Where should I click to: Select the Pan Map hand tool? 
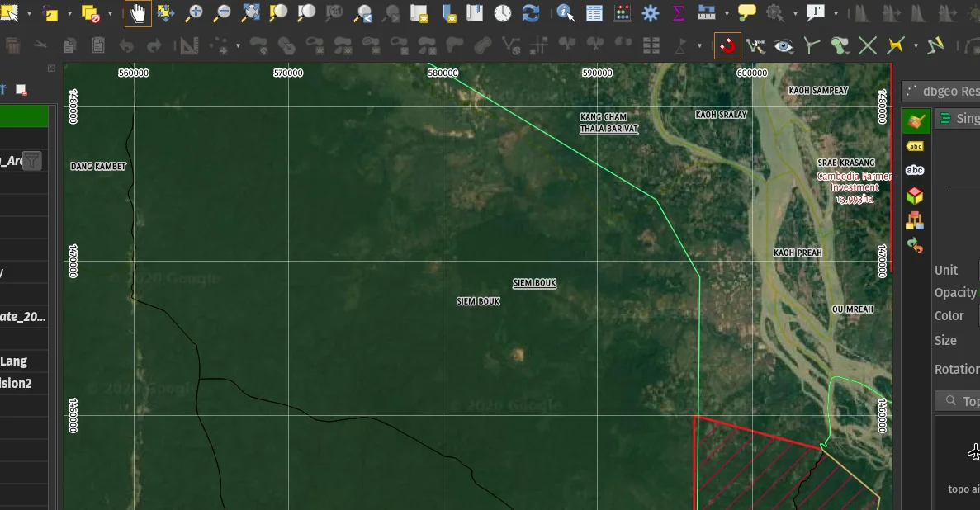point(138,13)
